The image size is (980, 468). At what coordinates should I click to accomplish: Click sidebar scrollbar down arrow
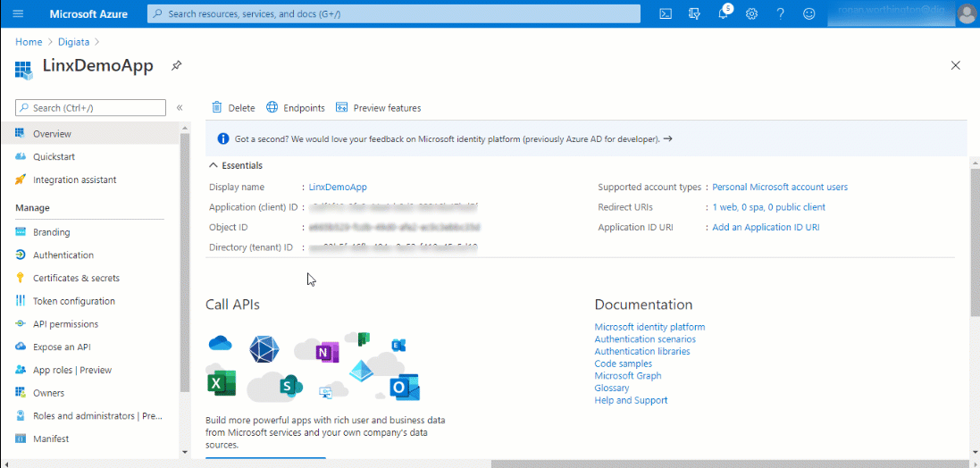(184, 451)
